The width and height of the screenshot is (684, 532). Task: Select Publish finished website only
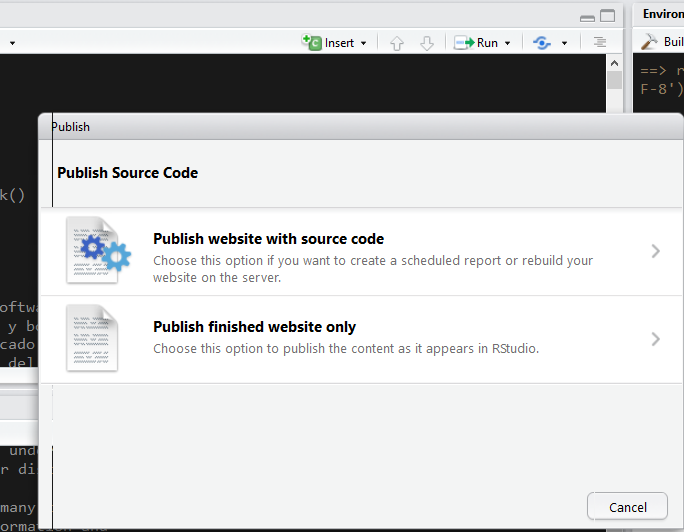coord(254,327)
